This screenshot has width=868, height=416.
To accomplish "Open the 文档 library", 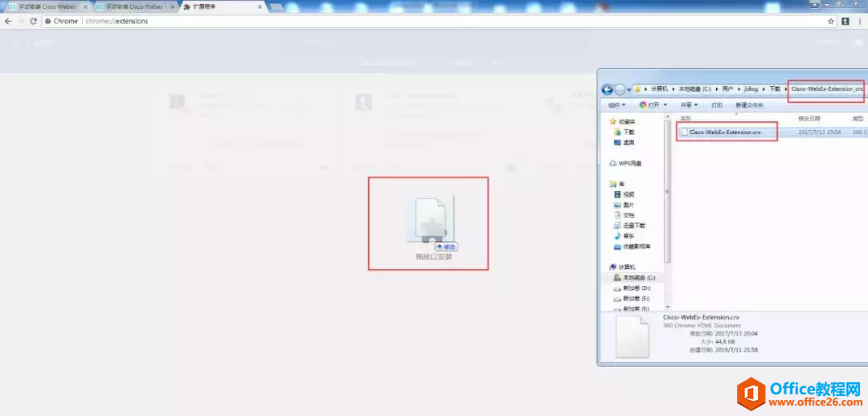I will click(x=624, y=214).
